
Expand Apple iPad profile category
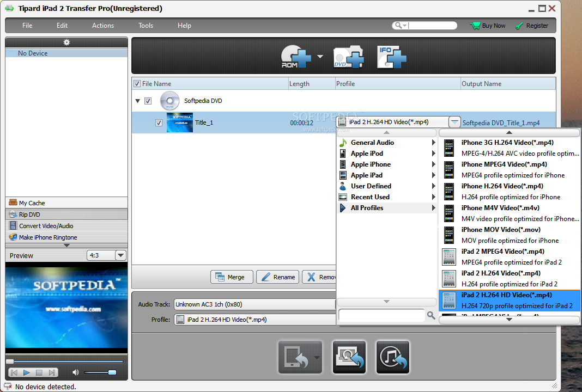point(387,175)
